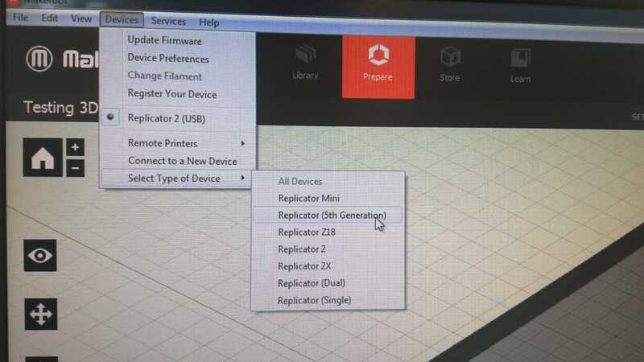
Task: Open the Help menu
Action: pyautogui.click(x=209, y=23)
